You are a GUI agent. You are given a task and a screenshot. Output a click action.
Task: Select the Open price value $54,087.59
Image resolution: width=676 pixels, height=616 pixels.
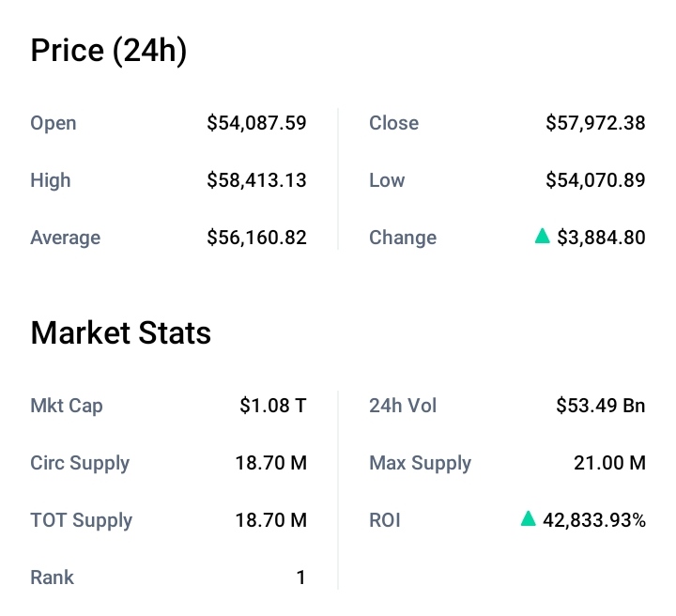[x=256, y=123]
